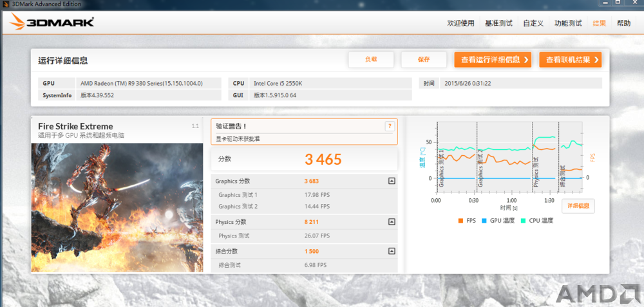Open the 功能测试 tab
The width and height of the screenshot is (644, 307).
click(x=568, y=23)
